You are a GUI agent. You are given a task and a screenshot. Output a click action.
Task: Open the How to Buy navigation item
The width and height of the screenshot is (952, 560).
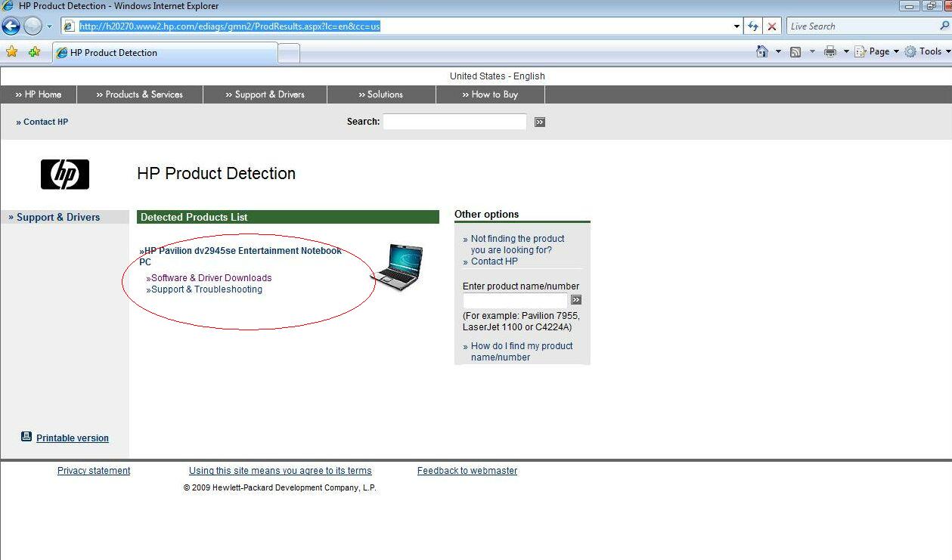pyautogui.click(x=490, y=94)
